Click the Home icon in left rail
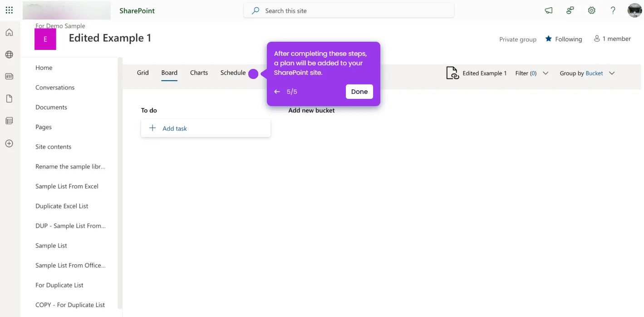Viewport: 644px width, 317px height. pos(9,33)
